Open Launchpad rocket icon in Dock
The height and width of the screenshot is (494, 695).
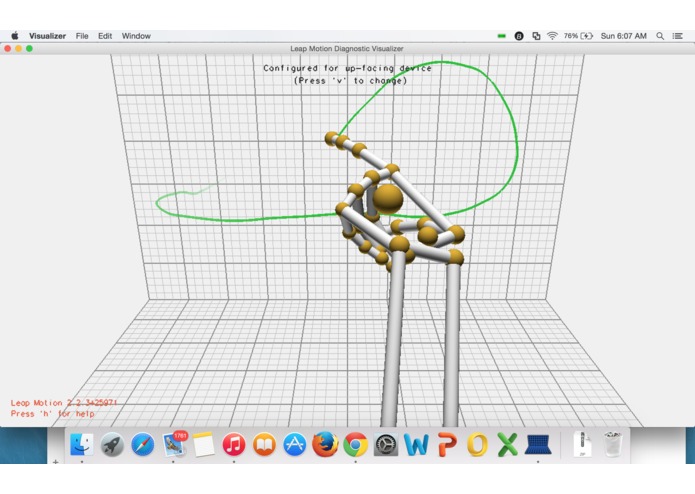pyautogui.click(x=112, y=444)
